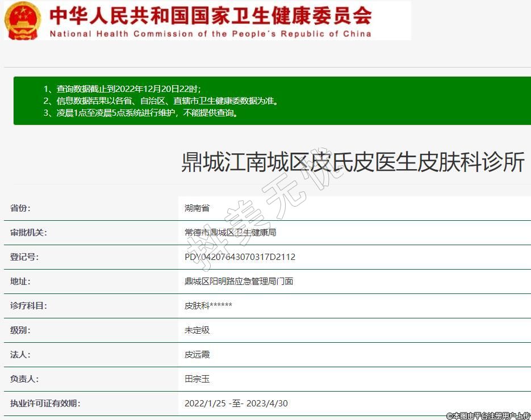Viewport: 531px width, 420px height.
Task: Click the clinic name heading
Action: tap(353, 162)
